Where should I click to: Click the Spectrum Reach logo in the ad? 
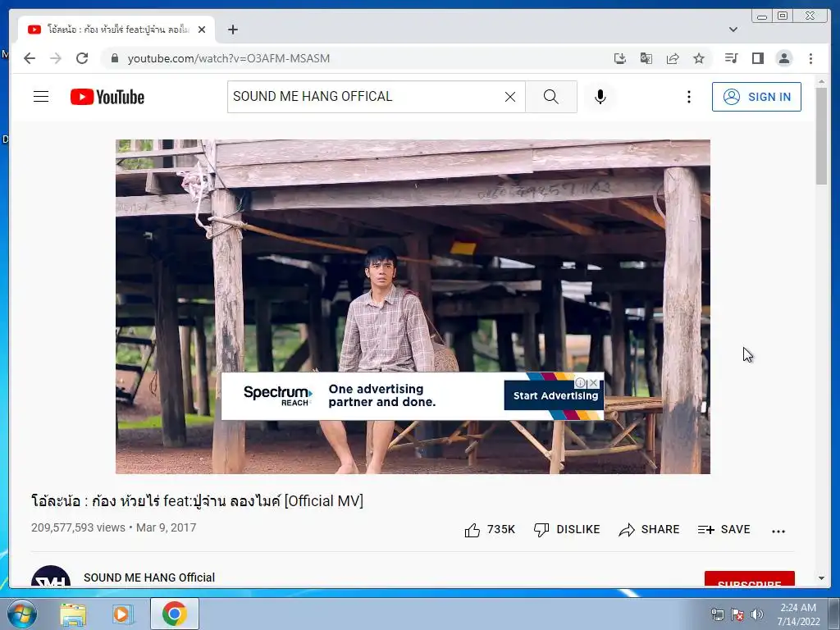(277, 396)
